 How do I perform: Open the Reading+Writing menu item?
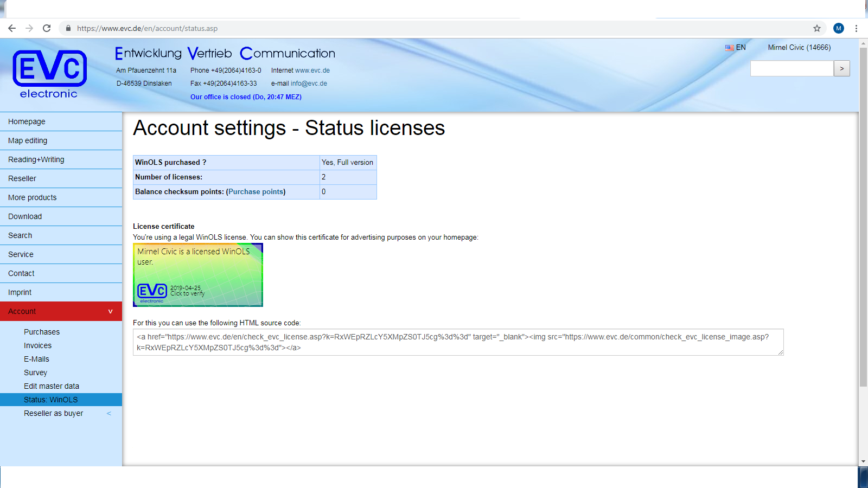pyautogui.click(x=61, y=159)
